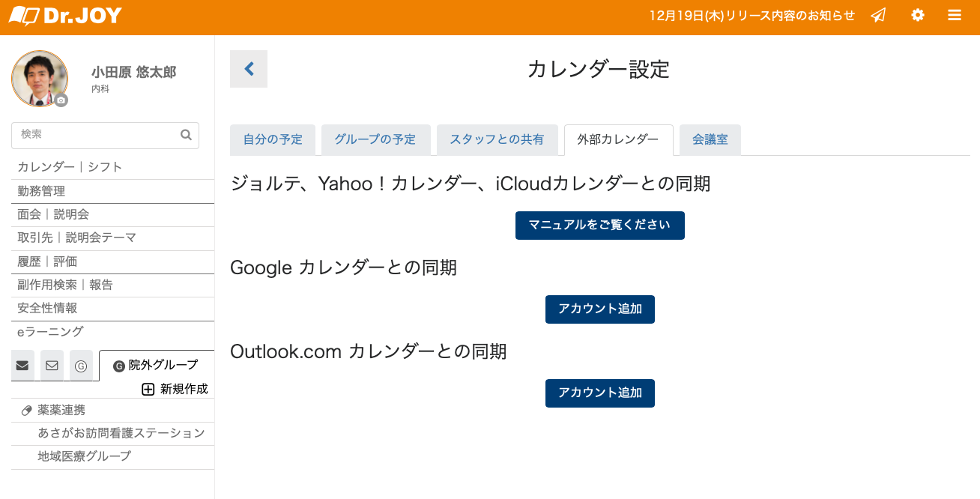Select the 院外グループ tab
Viewport: 980px width, 499px height.
156,366
